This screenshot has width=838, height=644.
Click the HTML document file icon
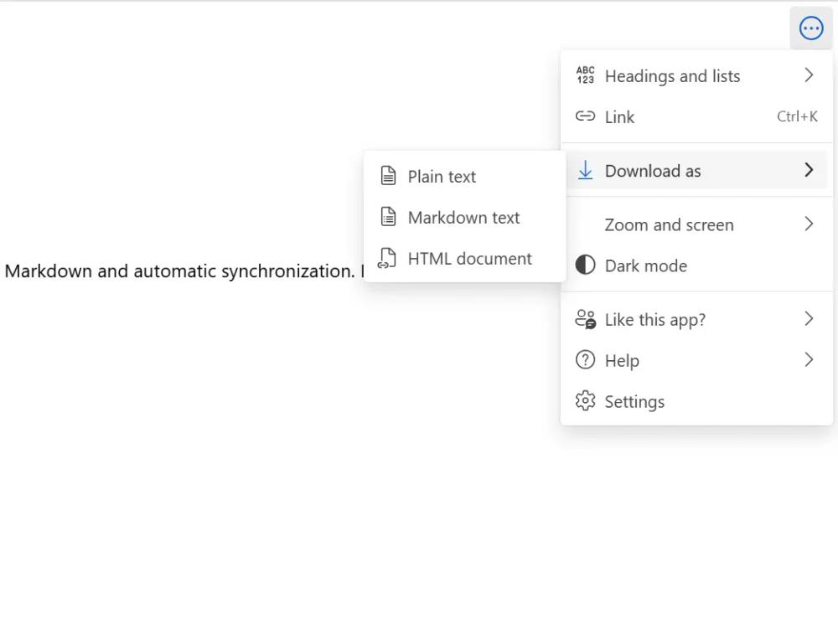tap(387, 259)
